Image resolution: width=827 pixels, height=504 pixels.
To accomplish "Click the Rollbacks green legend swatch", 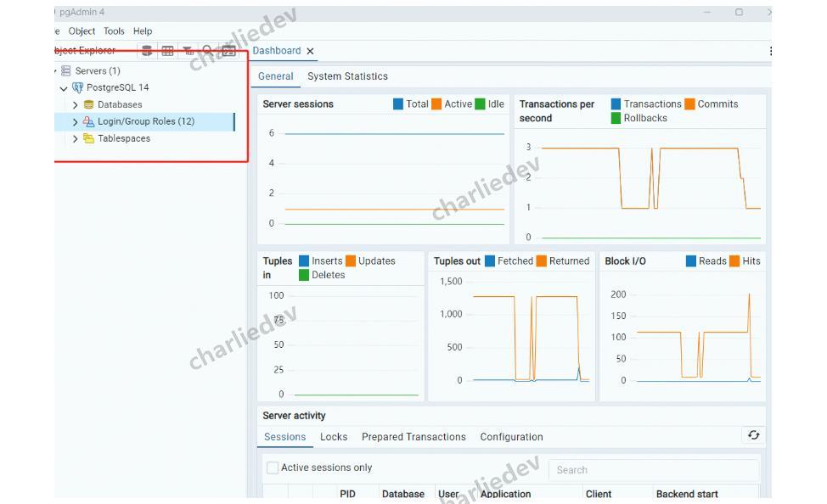I will 616,118.
